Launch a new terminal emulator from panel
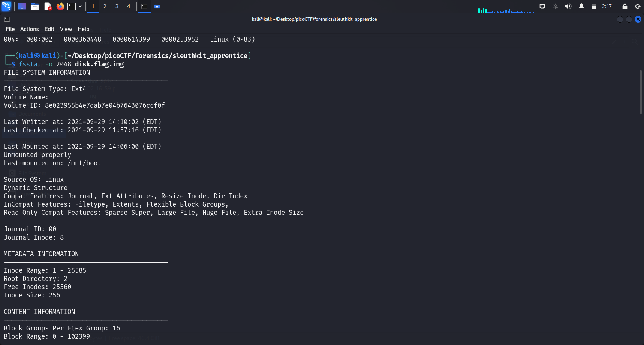The height and width of the screenshot is (345, 644). 72,6
